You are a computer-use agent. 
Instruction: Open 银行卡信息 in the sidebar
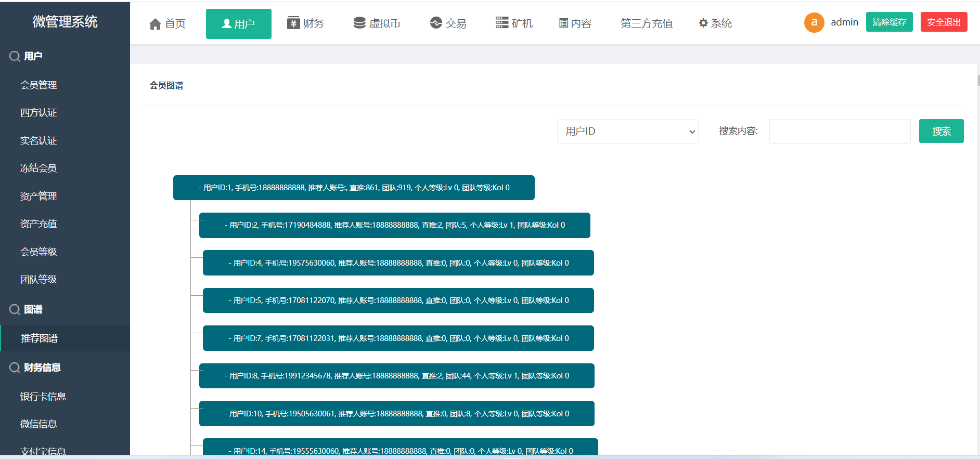point(43,397)
